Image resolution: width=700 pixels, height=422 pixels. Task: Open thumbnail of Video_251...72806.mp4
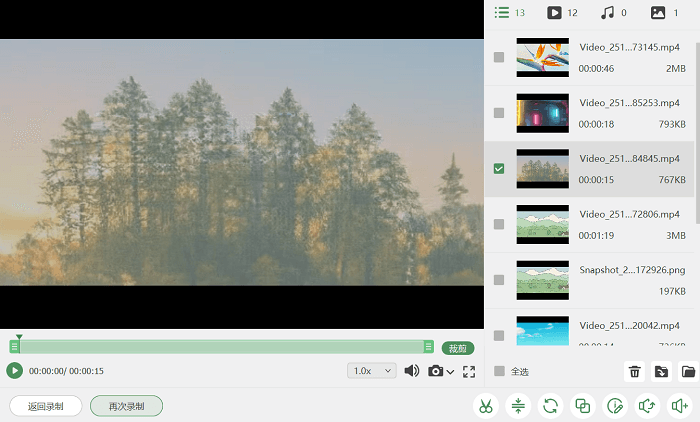[x=542, y=224]
